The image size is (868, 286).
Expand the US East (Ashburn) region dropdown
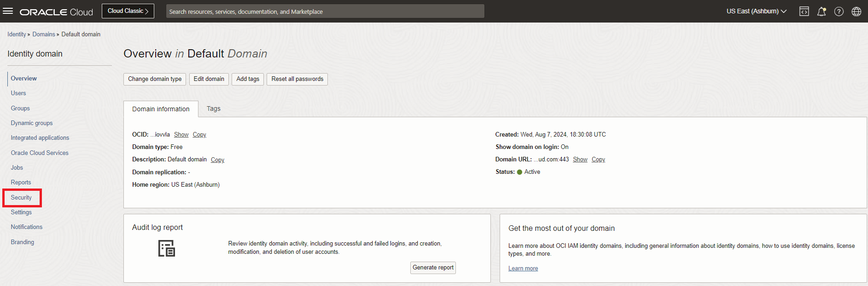coord(756,11)
